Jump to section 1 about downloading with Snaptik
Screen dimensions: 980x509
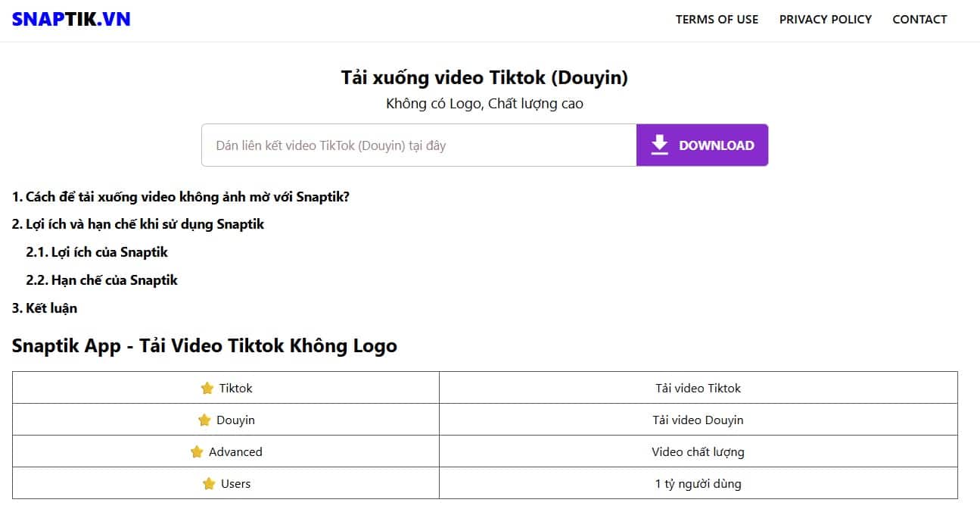180,197
